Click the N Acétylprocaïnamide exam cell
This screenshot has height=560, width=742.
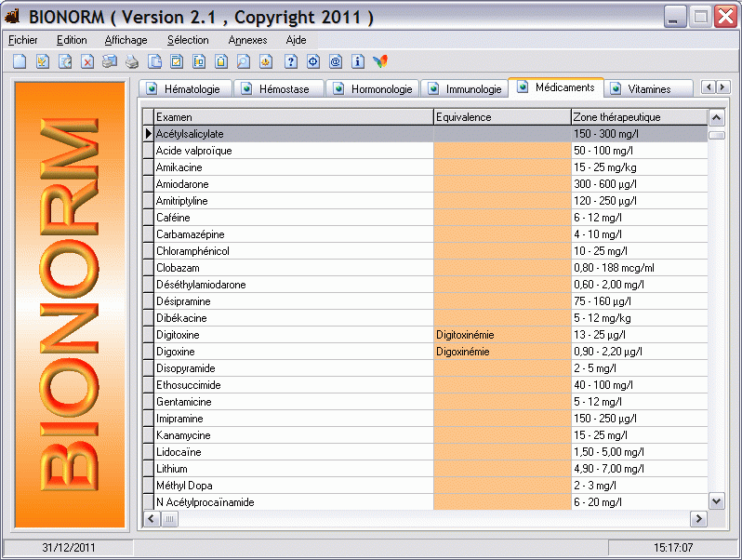[294, 502]
